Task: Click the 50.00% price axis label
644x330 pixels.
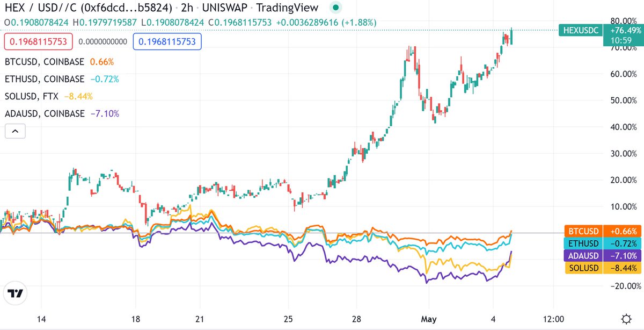Action: [x=623, y=101]
